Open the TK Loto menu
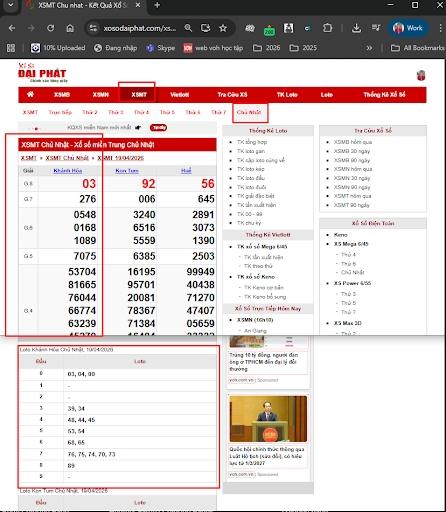This screenshot has height=512, width=446. (x=287, y=95)
